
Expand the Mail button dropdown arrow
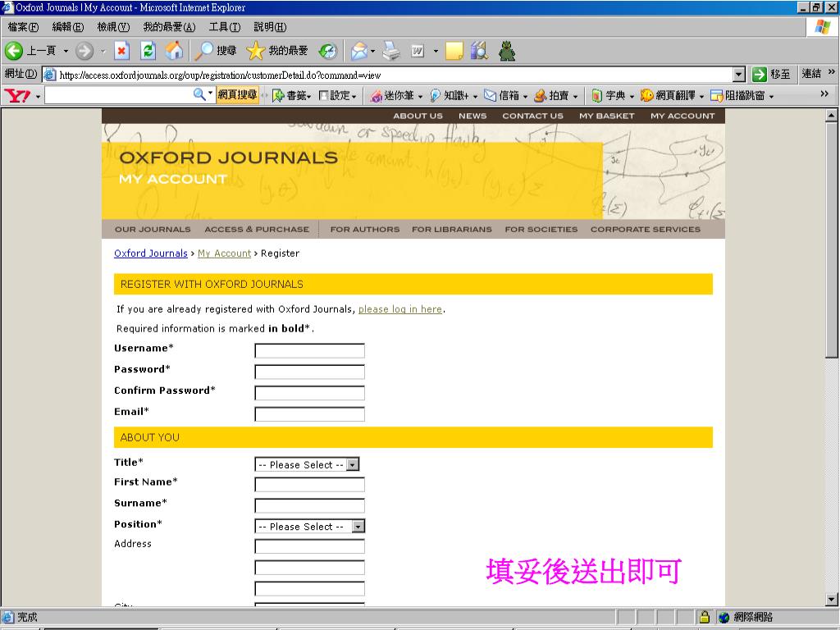pyautogui.click(x=372, y=52)
